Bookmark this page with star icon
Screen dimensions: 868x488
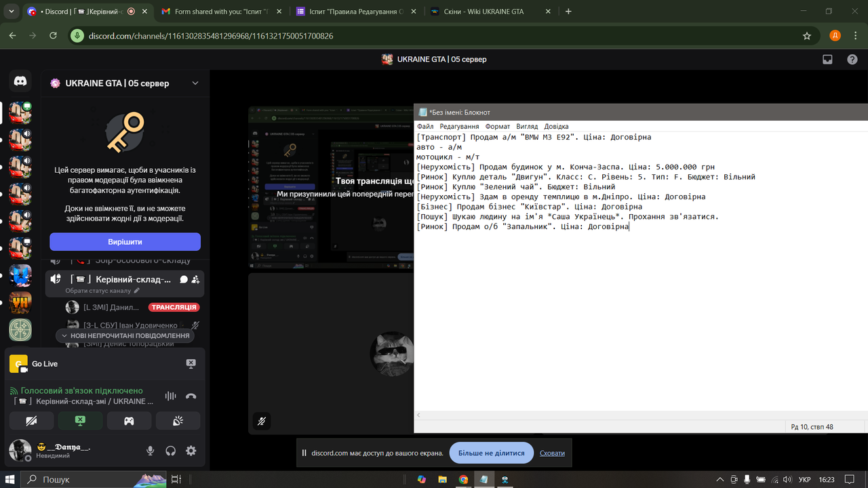click(x=806, y=36)
